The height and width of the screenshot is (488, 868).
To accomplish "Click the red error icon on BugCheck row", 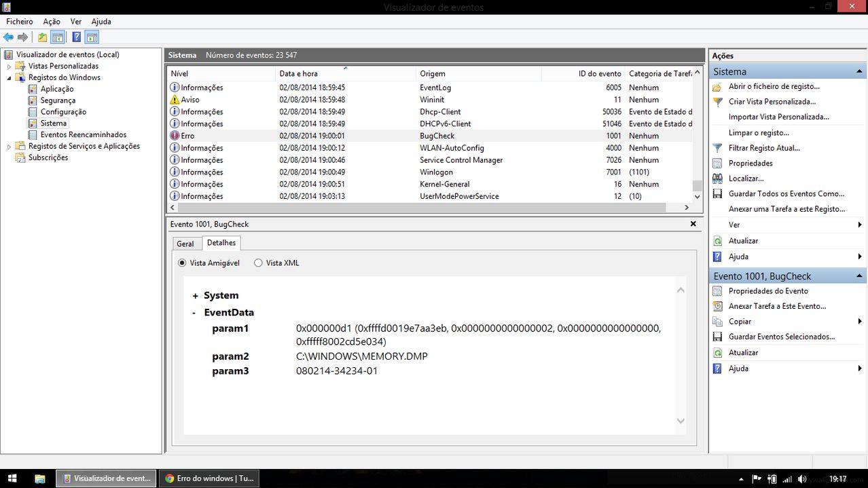I will coord(175,136).
